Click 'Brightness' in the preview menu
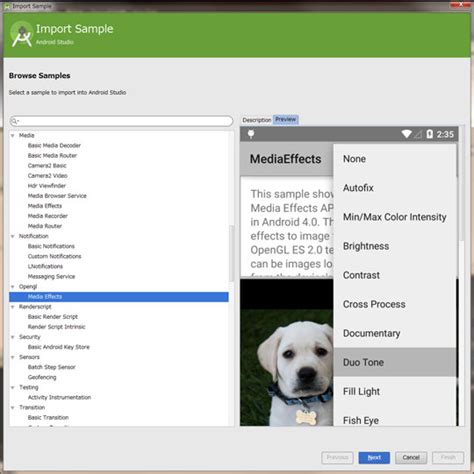Viewport: 474px width, 474px height. pos(366,246)
